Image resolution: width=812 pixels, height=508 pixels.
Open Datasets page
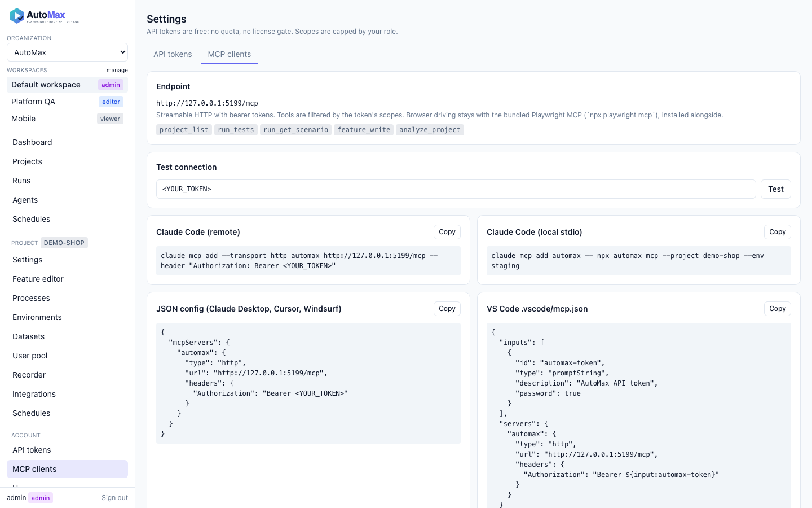pos(67,336)
